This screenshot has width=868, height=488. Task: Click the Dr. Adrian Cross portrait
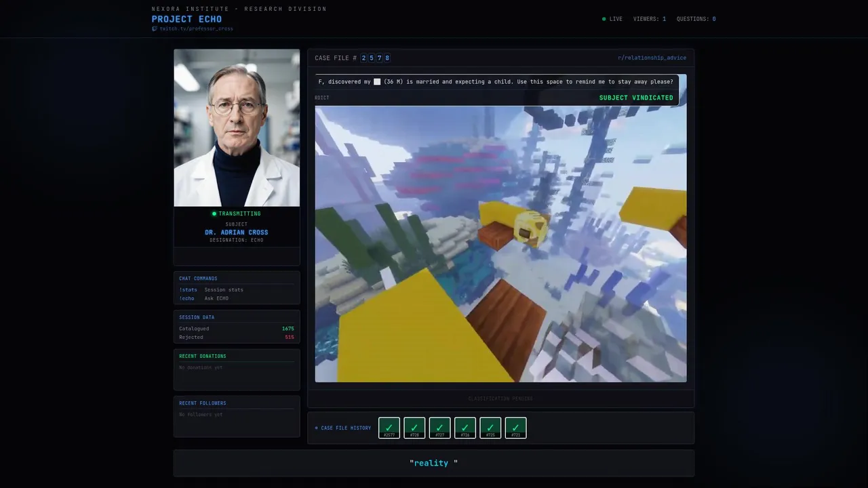pyautogui.click(x=237, y=127)
